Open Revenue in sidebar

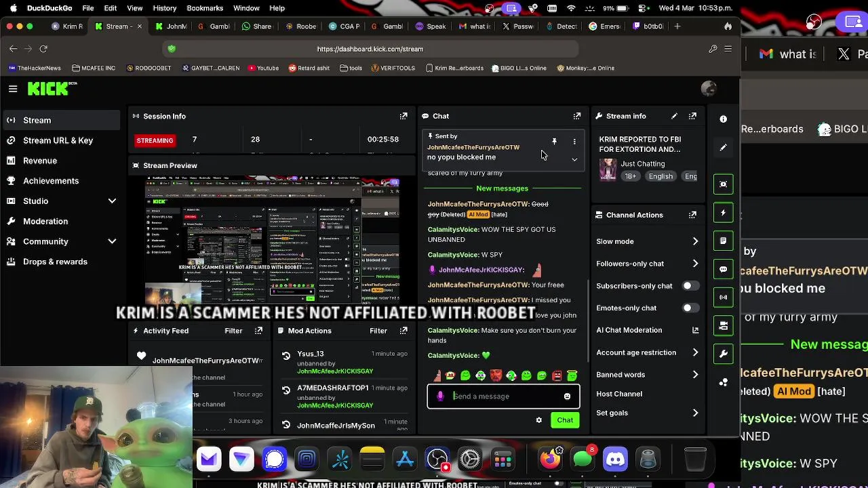(x=60, y=161)
